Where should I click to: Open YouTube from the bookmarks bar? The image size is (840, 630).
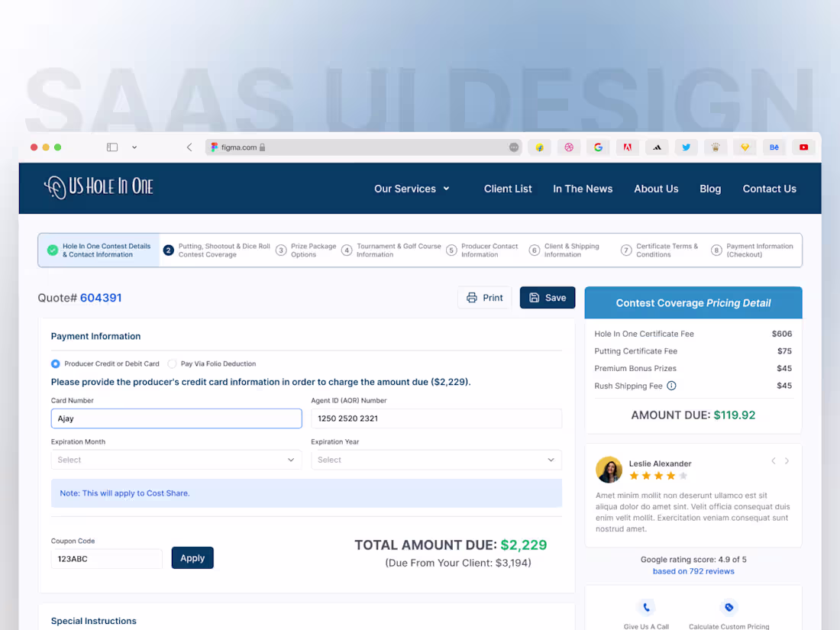pos(803,147)
